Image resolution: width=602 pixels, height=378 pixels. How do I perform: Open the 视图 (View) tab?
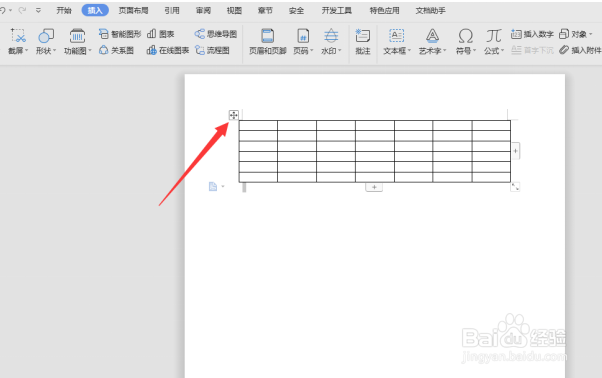234,10
